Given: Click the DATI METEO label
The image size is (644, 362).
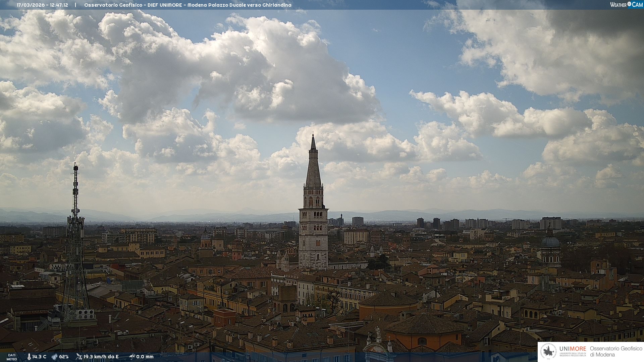Looking at the screenshot, I should [12, 357].
